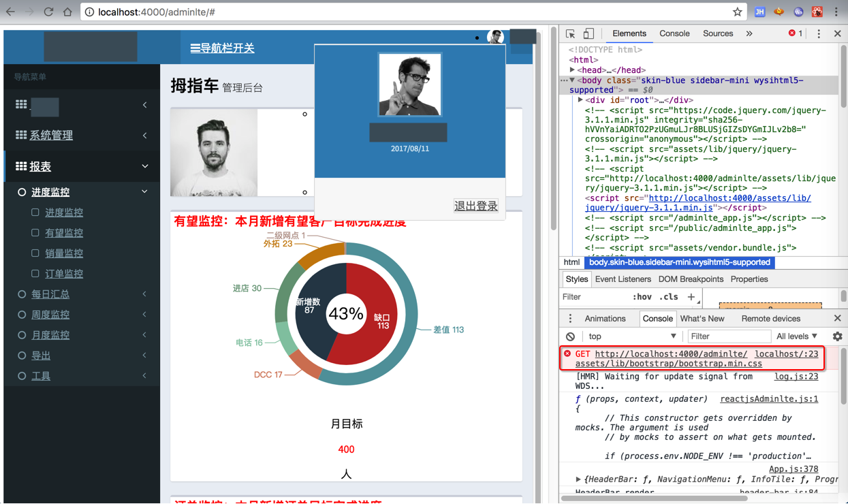Viewport: 848px width, 504px height.
Task: Open the Animations drawer tab
Action: click(605, 319)
